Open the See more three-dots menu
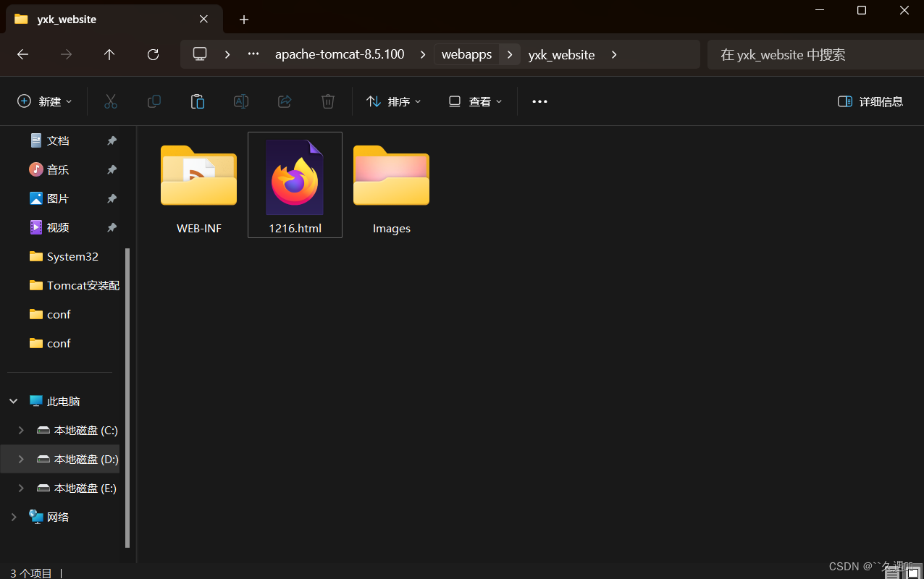Viewport: 924px width, 579px height. coord(539,102)
